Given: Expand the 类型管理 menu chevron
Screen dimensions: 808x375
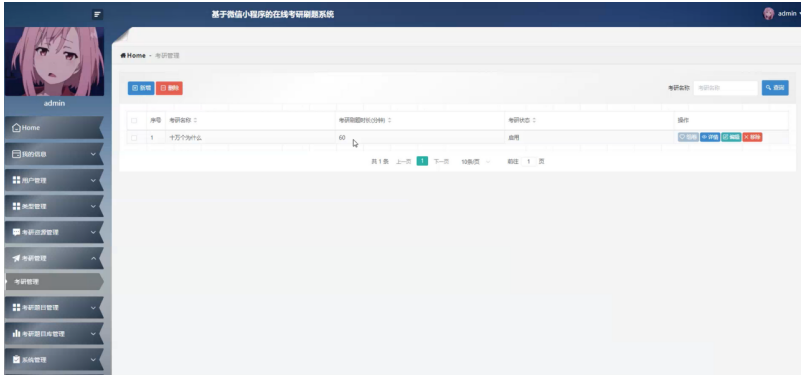Looking at the screenshot, I should 93,206.
